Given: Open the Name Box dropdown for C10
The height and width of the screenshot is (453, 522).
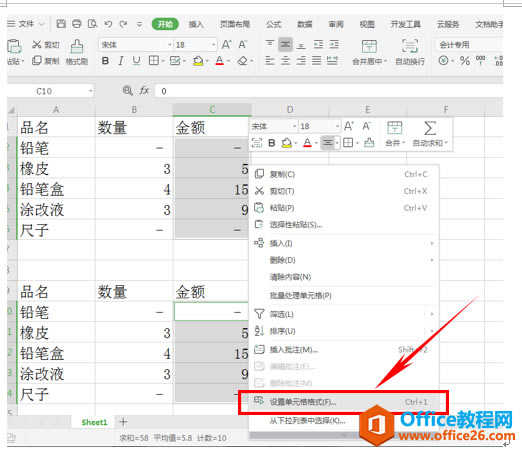Looking at the screenshot, I should (90, 91).
